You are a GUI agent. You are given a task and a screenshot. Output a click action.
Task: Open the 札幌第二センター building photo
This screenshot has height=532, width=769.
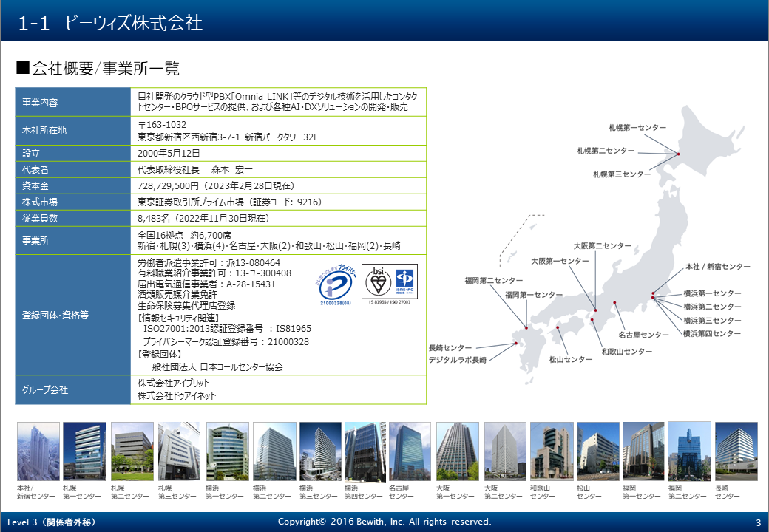(132, 451)
